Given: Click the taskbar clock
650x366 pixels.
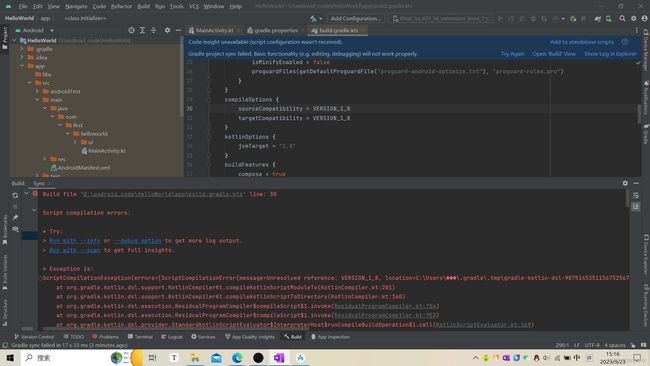Looking at the screenshot, I should [x=613, y=358].
